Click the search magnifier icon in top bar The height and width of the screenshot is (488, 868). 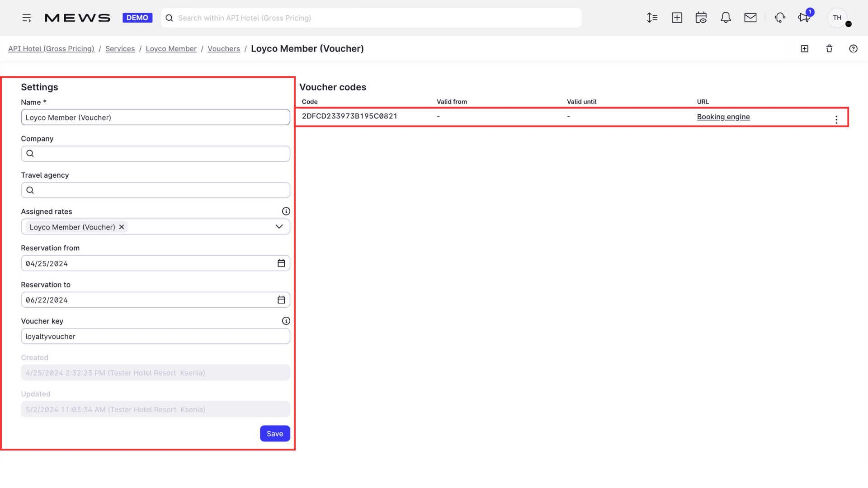point(170,18)
